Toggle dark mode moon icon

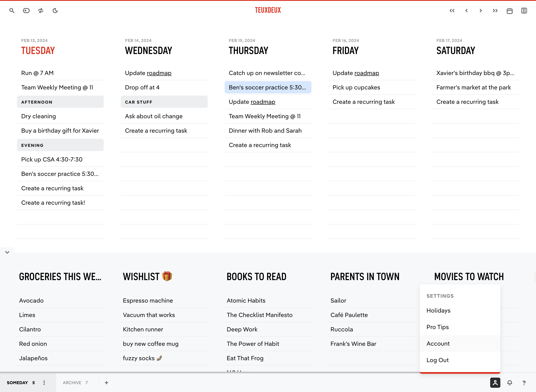click(x=55, y=10)
